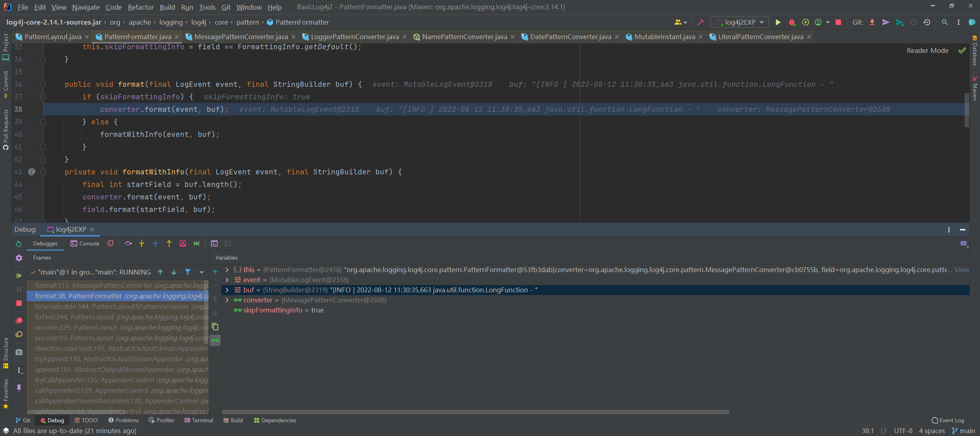Screen dimensions: 980x436
Task: Click Mute Breakpoints icon in debug sidebar
Action: pos(19,334)
